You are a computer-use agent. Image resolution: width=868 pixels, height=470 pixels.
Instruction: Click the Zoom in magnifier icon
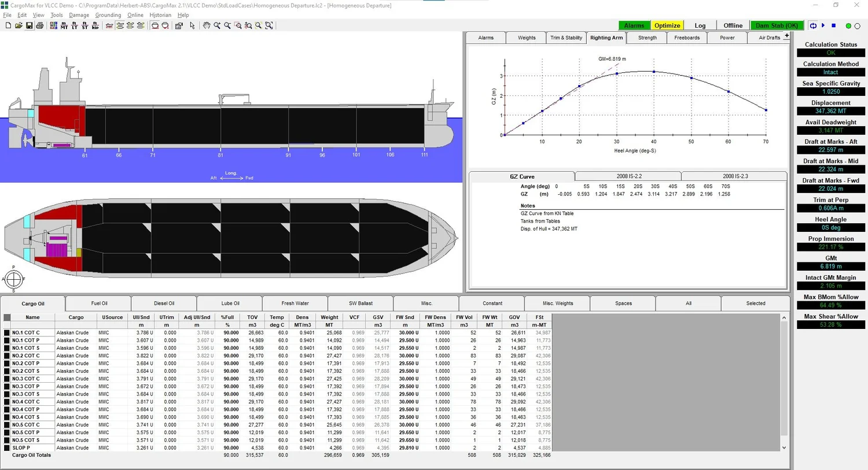tap(217, 25)
